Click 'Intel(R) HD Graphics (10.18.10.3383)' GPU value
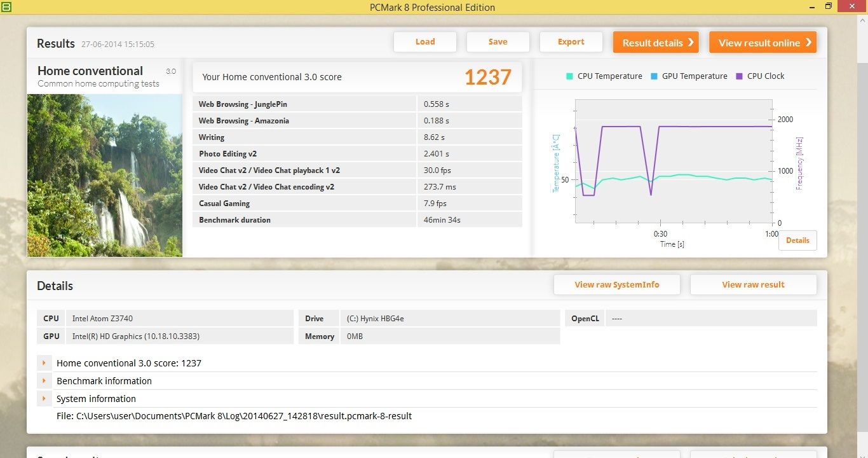This screenshot has width=868, height=458. click(136, 337)
